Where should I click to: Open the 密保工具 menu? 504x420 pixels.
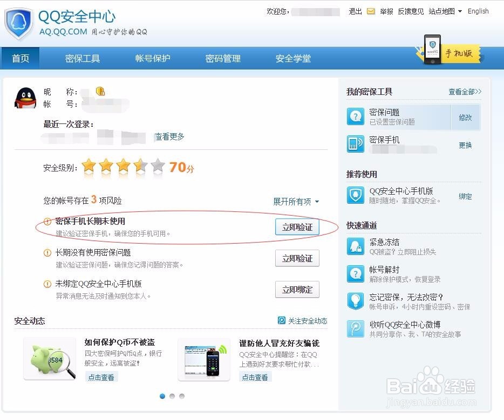tap(82, 58)
